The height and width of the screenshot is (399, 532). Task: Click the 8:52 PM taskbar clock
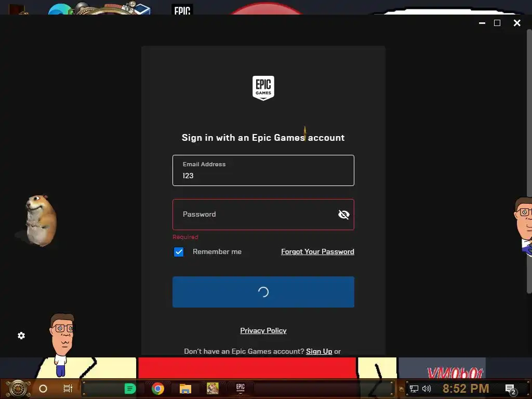tap(466, 389)
